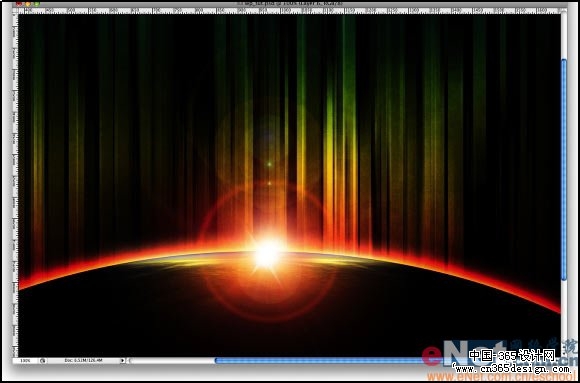
Task: Zoom the window using the green button
Action: click(x=37, y=4)
